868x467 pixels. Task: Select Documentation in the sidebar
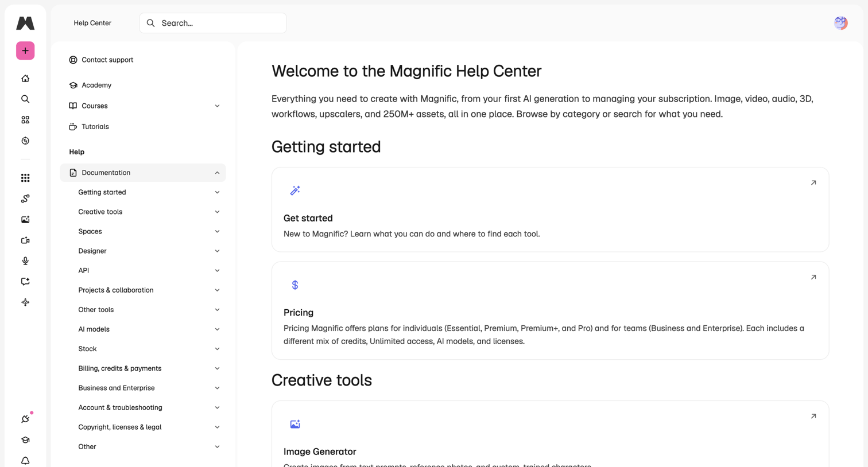tap(143, 173)
